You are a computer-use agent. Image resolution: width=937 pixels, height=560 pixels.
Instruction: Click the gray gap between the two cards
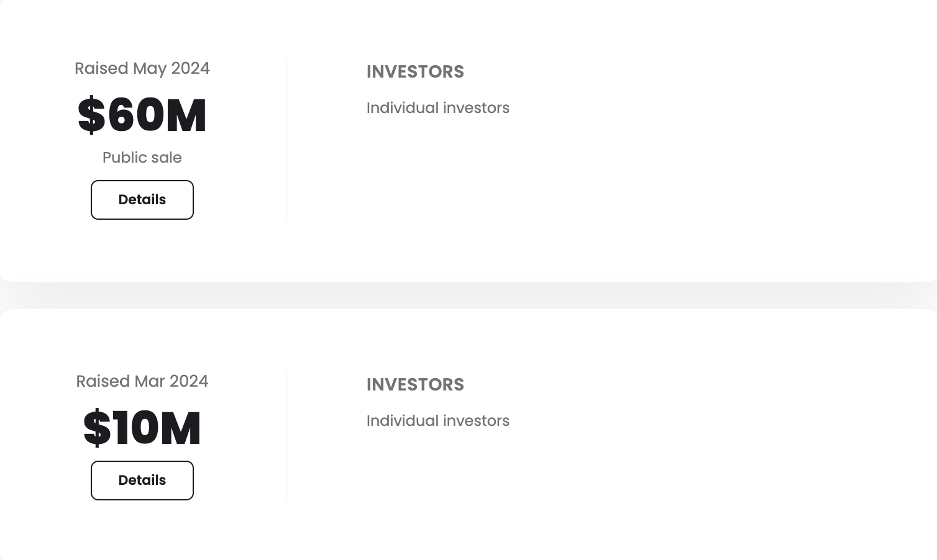(468, 296)
